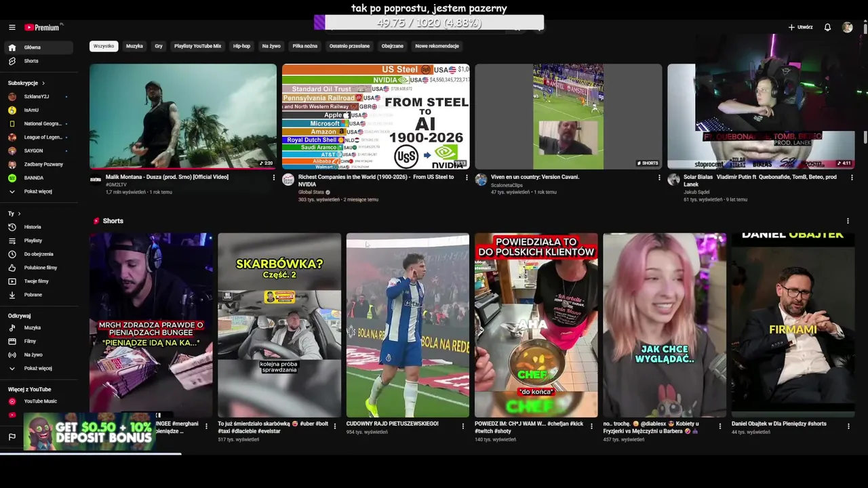Screen dimensions: 868x488
Task: Expand the Subskrypcje section arrow
Action: point(43,83)
